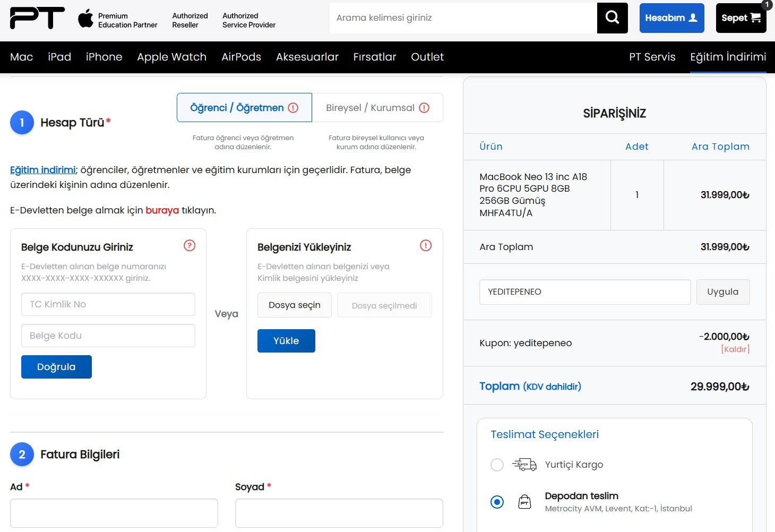The image size is (775, 532).
Task: Click the Authorized Service Provider label
Action: tap(249, 20)
